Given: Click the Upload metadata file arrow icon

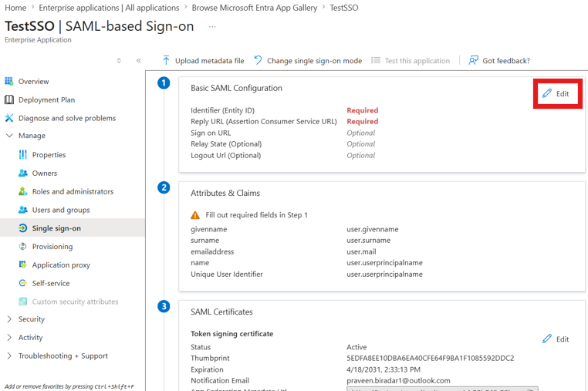Looking at the screenshot, I should coord(166,60).
